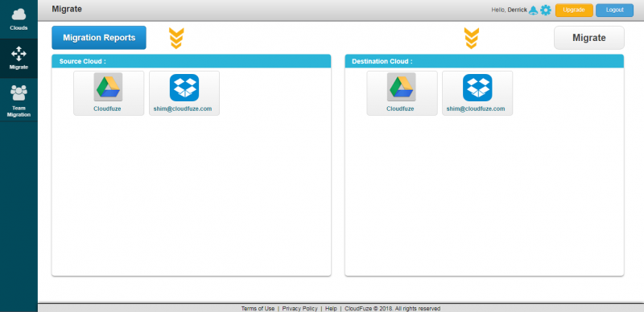This screenshot has height=312, width=644.
Task: Open the Privacy Policy footer link
Action: [x=299, y=309]
